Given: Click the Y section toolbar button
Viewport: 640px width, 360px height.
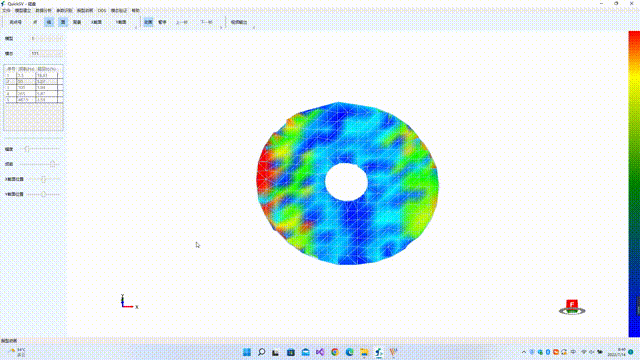Looking at the screenshot, I should 121,22.
